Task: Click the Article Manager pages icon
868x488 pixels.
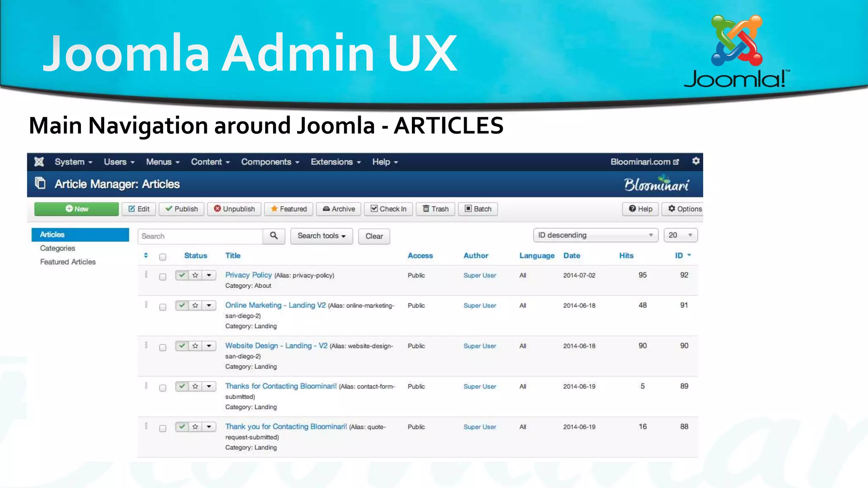Action: point(40,183)
